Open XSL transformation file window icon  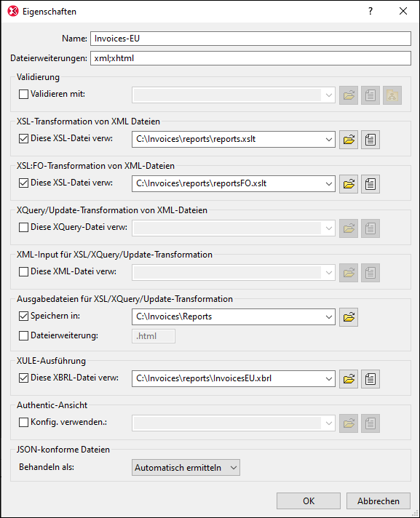click(x=370, y=140)
